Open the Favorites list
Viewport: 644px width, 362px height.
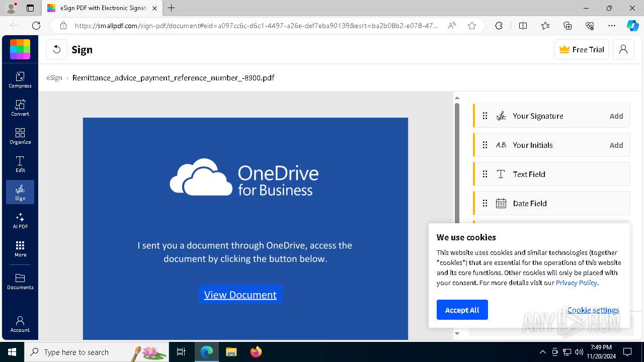tap(545, 26)
